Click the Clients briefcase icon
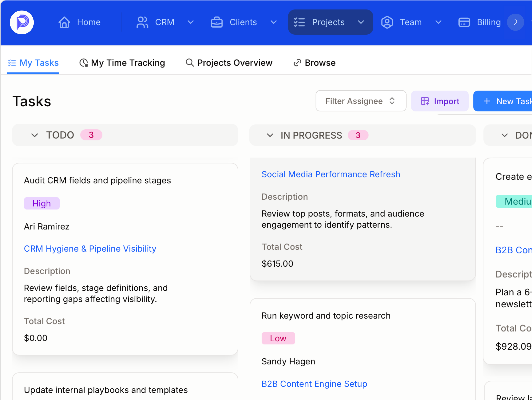This screenshot has width=532, height=400. 217,22
